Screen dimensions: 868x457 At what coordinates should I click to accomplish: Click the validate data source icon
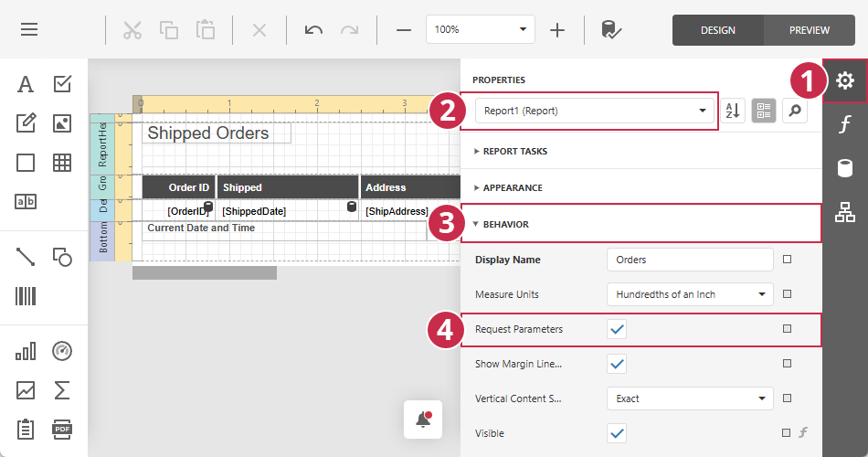[x=611, y=30]
